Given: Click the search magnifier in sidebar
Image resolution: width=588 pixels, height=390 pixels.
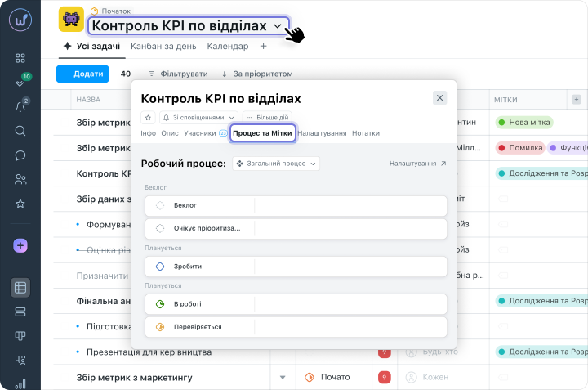Looking at the screenshot, I should click(x=20, y=131).
